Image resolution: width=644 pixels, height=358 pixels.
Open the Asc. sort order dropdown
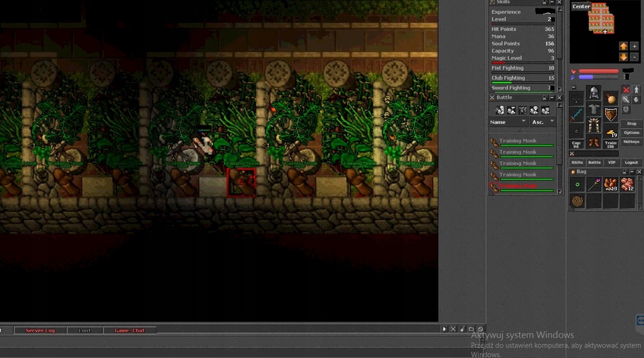click(543, 122)
